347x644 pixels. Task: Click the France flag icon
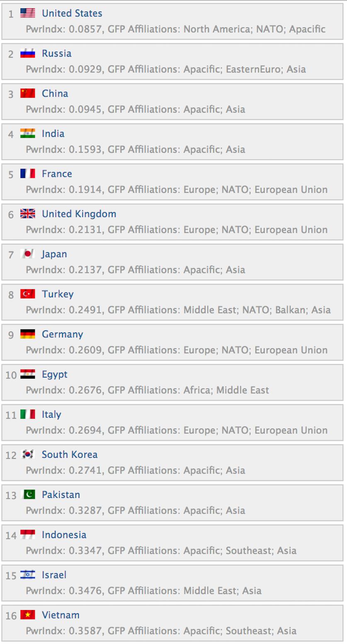click(28, 174)
